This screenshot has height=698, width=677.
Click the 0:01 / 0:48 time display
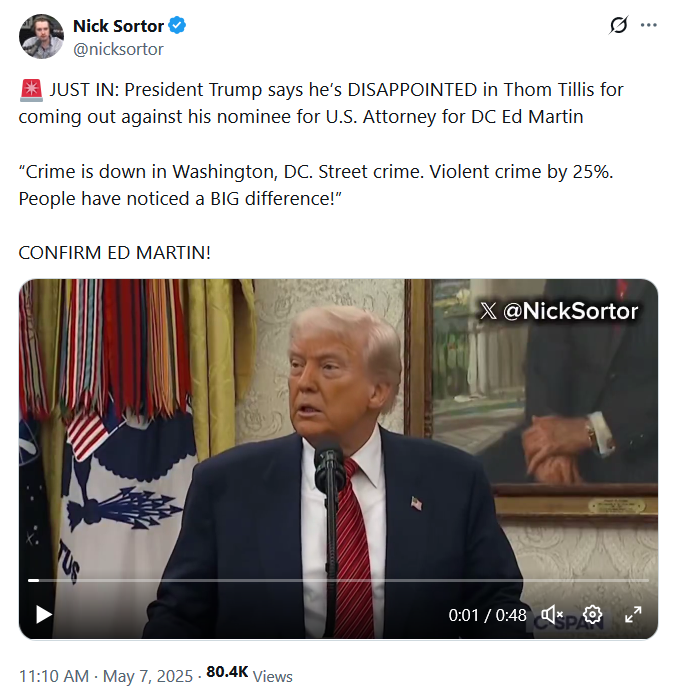point(487,615)
